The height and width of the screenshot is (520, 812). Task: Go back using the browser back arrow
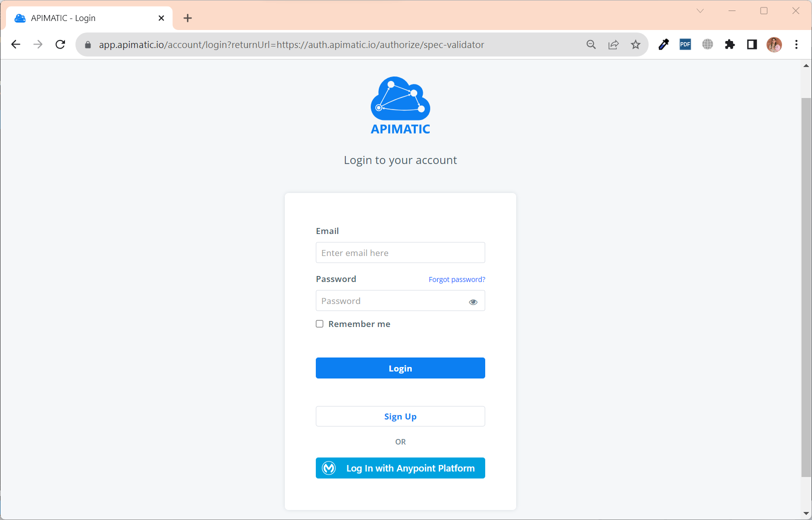[x=16, y=44]
